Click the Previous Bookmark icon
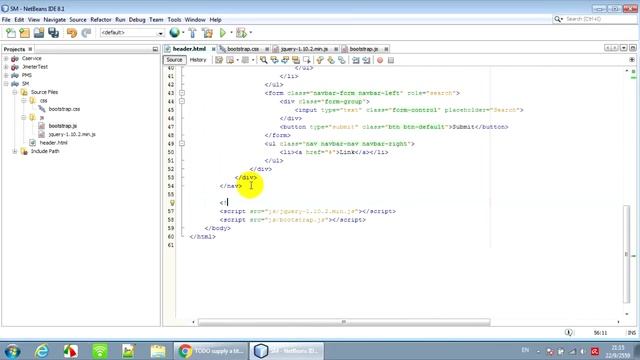 (x=320, y=60)
